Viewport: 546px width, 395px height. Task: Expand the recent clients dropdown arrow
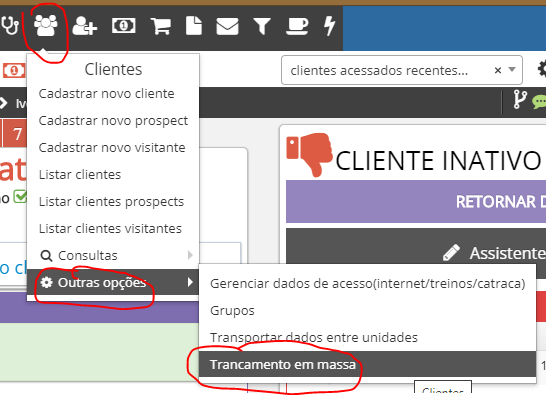pos(512,70)
